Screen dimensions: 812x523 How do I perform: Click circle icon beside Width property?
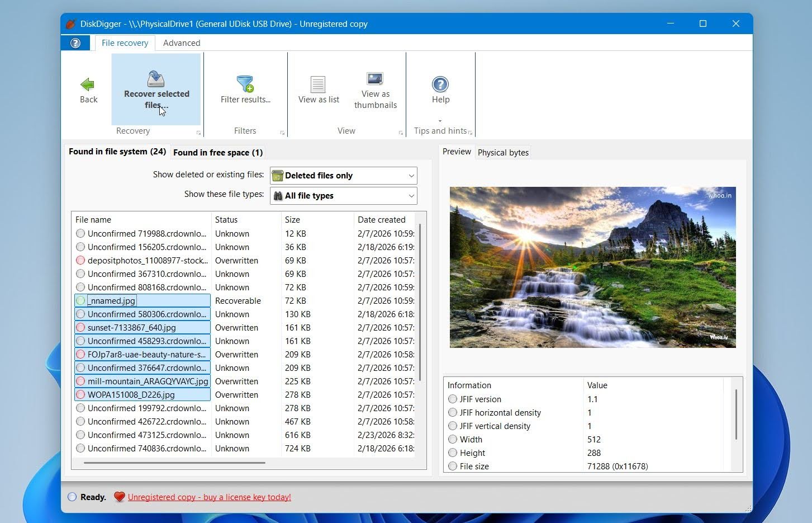tap(453, 440)
